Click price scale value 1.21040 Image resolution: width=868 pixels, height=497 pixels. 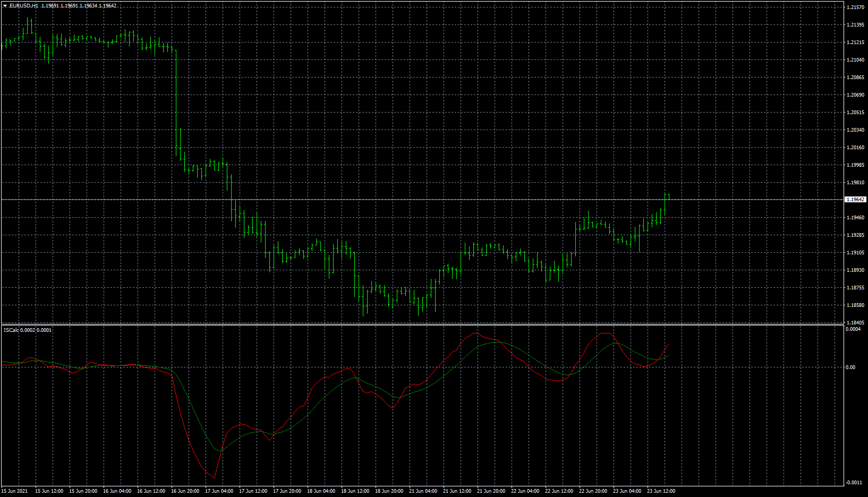(x=855, y=60)
